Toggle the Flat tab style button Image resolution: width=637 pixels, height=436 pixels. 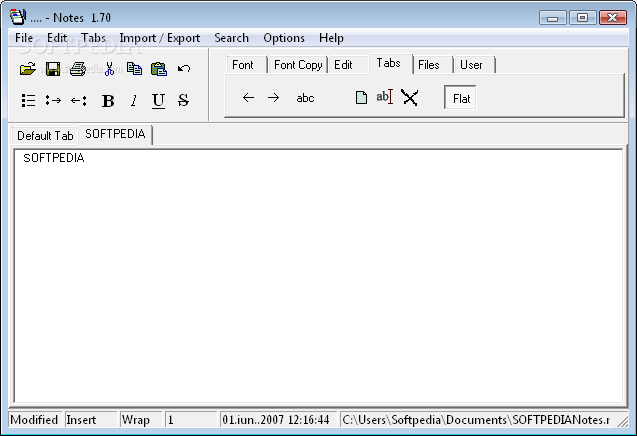[x=461, y=98]
